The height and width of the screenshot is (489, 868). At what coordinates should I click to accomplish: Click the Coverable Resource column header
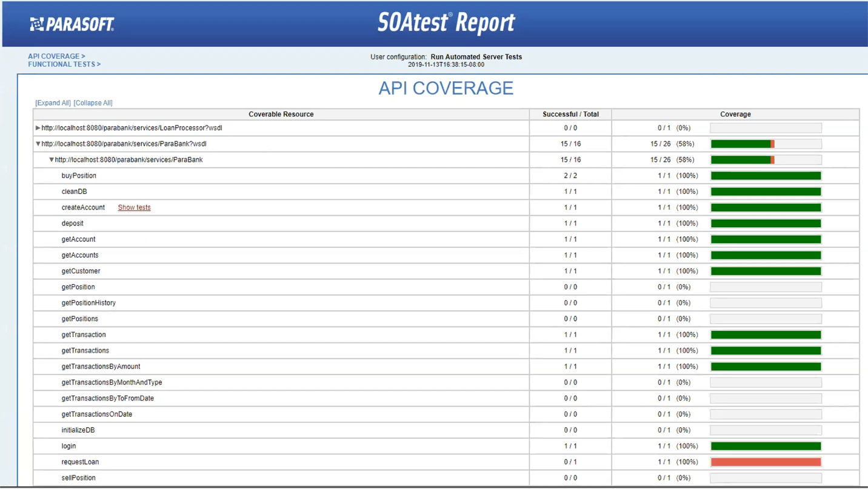click(x=281, y=114)
